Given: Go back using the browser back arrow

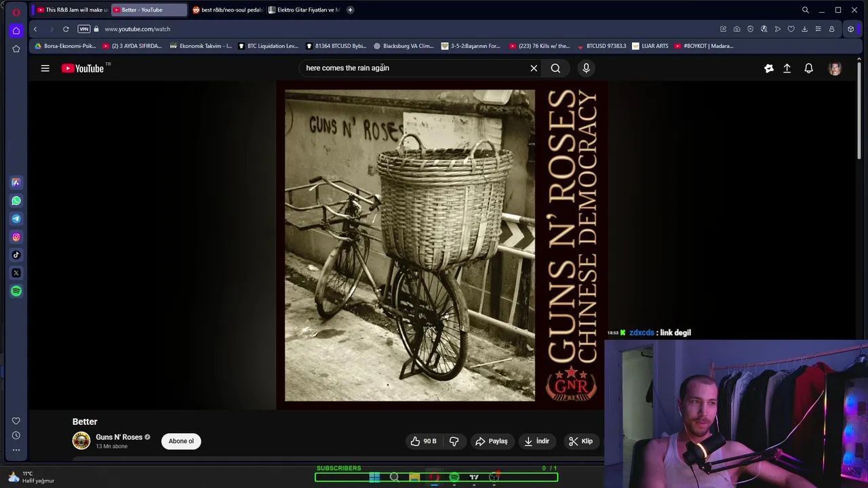Looking at the screenshot, I should tap(35, 29).
